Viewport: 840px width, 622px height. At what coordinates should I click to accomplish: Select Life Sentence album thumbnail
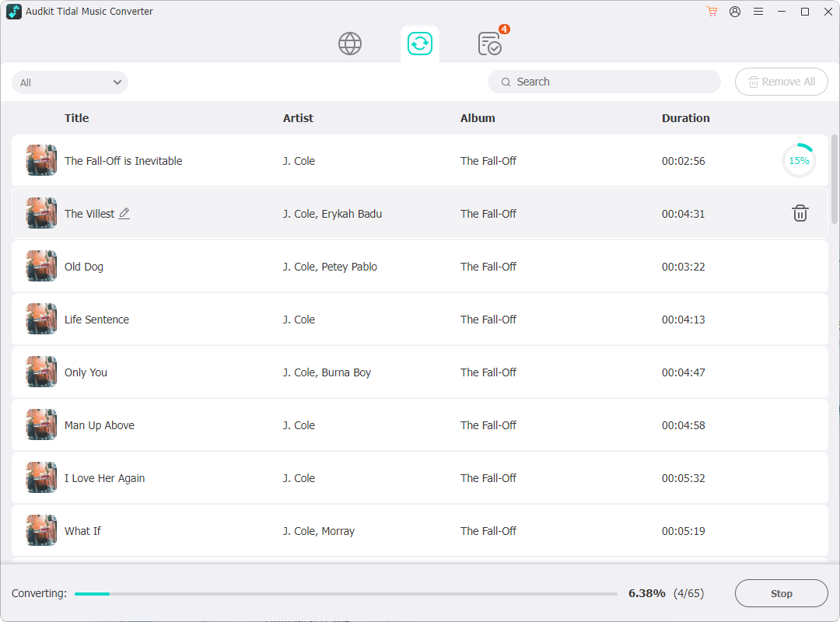[41, 319]
